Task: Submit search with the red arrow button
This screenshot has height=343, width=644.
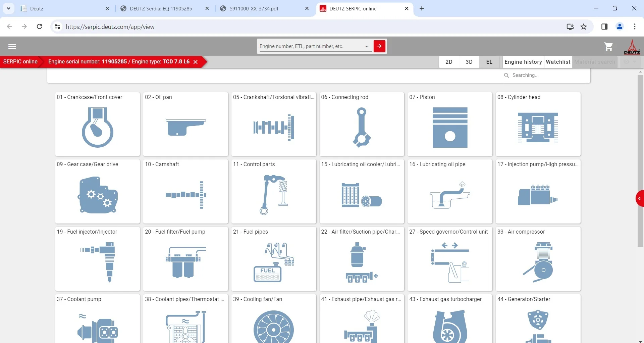Action: click(x=379, y=46)
